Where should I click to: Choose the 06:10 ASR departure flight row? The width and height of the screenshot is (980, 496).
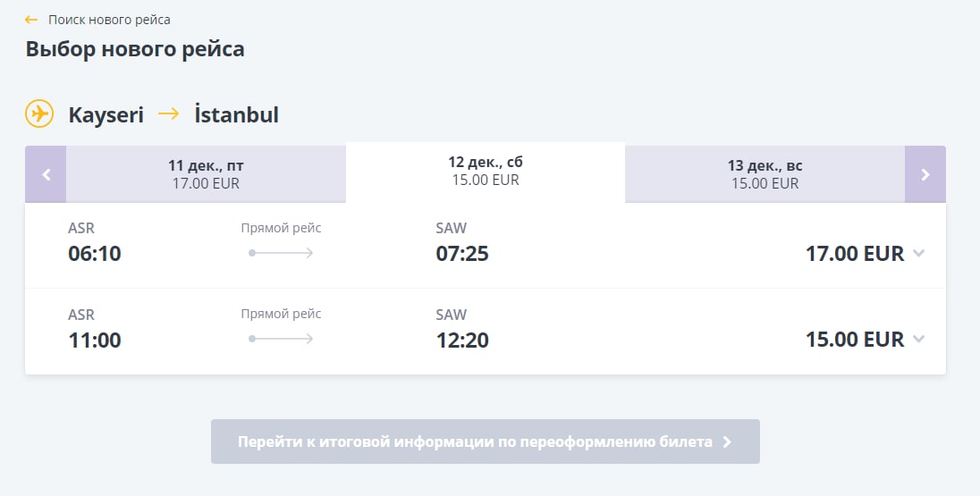point(485,246)
